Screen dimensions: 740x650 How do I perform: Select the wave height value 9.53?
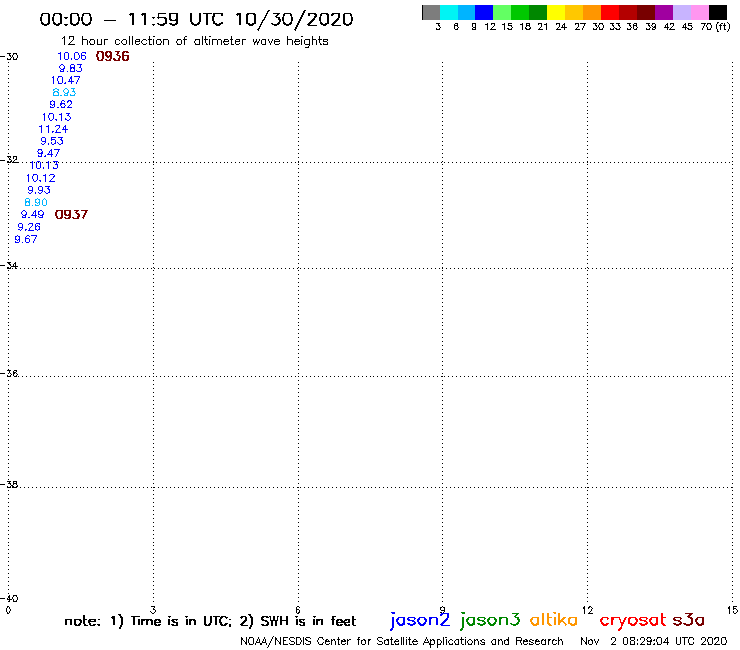pyautogui.click(x=51, y=141)
